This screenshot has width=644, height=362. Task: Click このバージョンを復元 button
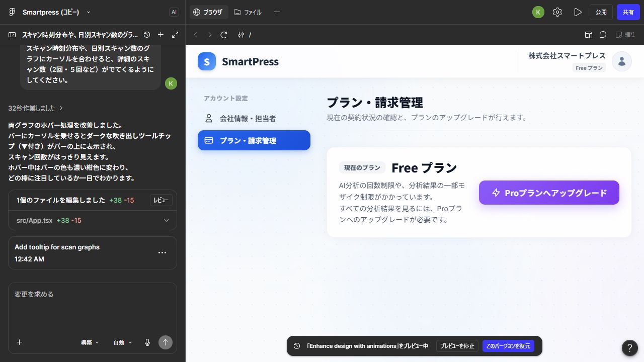(x=508, y=346)
